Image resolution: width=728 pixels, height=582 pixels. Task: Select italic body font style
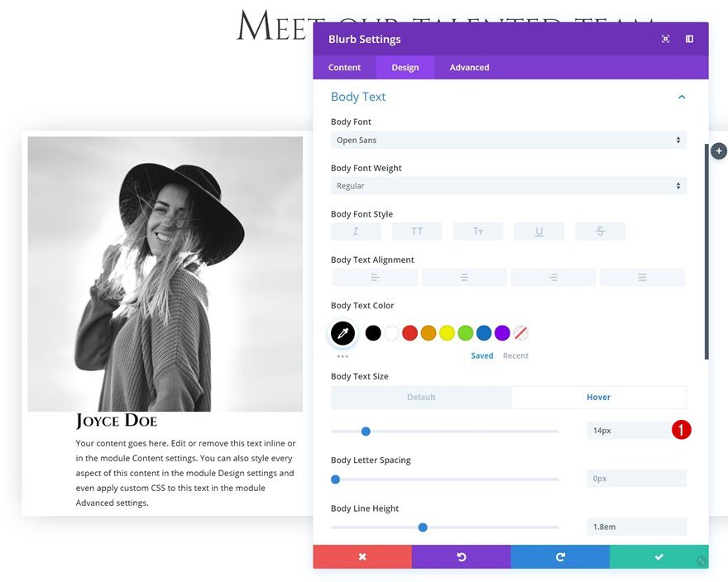(356, 231)
